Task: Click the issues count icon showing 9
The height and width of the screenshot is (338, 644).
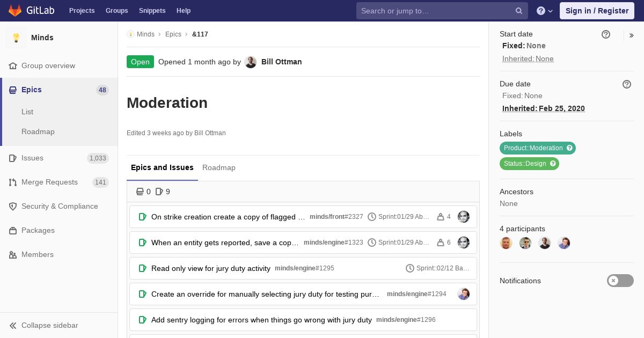Action: click(159, 192)
